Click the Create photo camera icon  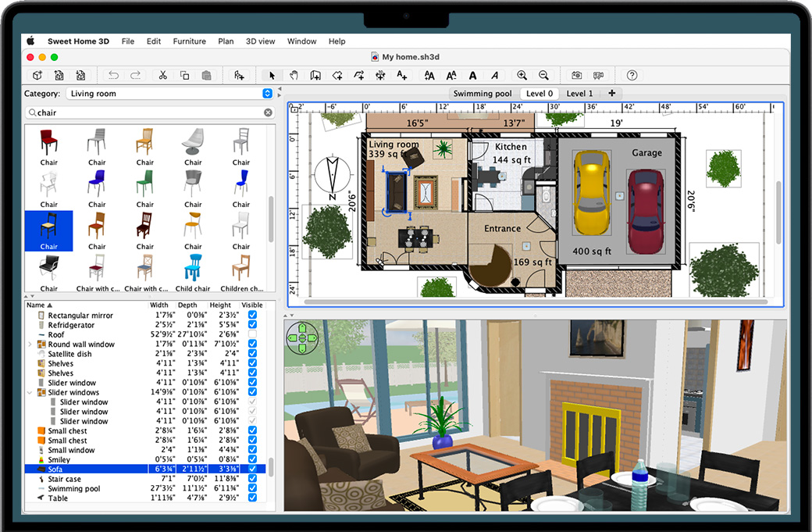[576, 75]
